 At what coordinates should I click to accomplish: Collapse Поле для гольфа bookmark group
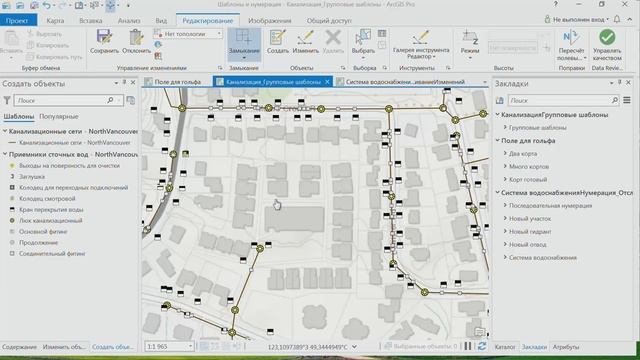point(498,140)
